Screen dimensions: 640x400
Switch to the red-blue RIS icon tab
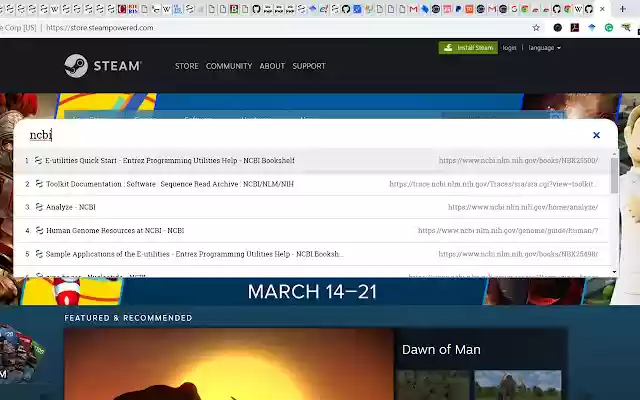pos(133,9)
